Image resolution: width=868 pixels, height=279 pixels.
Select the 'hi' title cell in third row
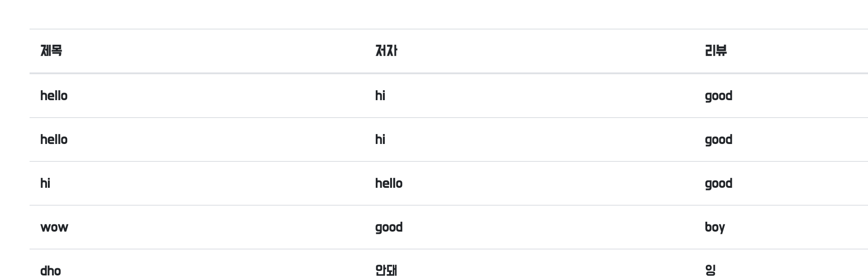click(x=45, y=183)
